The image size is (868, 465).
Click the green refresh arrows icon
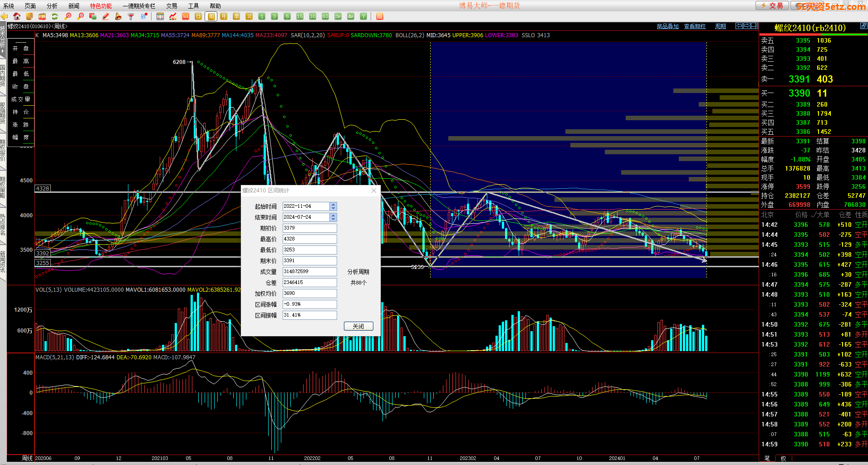pyautogui.click(x=55, y=16)
